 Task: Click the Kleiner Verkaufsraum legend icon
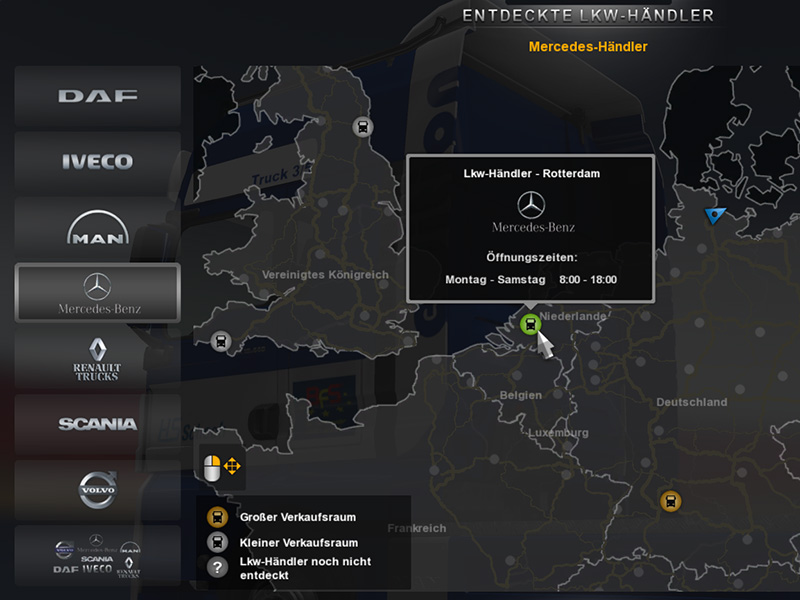(217, 542)
